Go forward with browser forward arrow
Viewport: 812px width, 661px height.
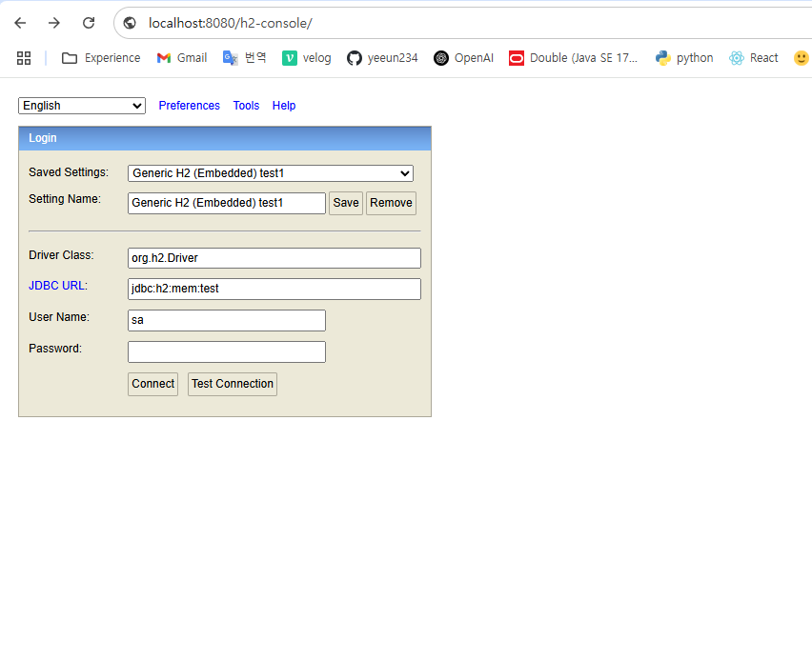click(54, 23)
